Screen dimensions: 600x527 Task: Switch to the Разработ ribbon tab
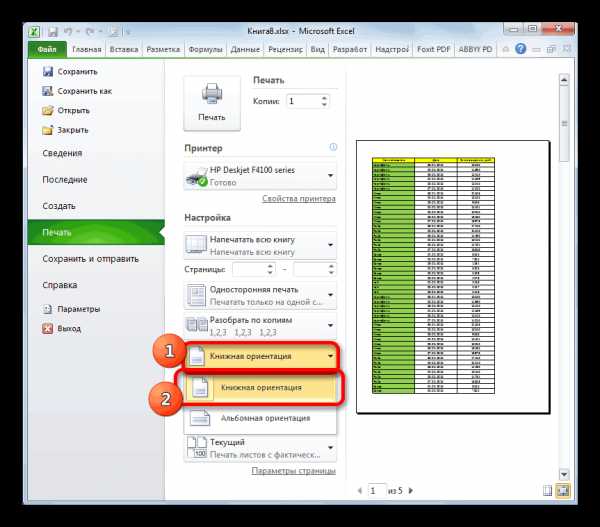[350, 49]
